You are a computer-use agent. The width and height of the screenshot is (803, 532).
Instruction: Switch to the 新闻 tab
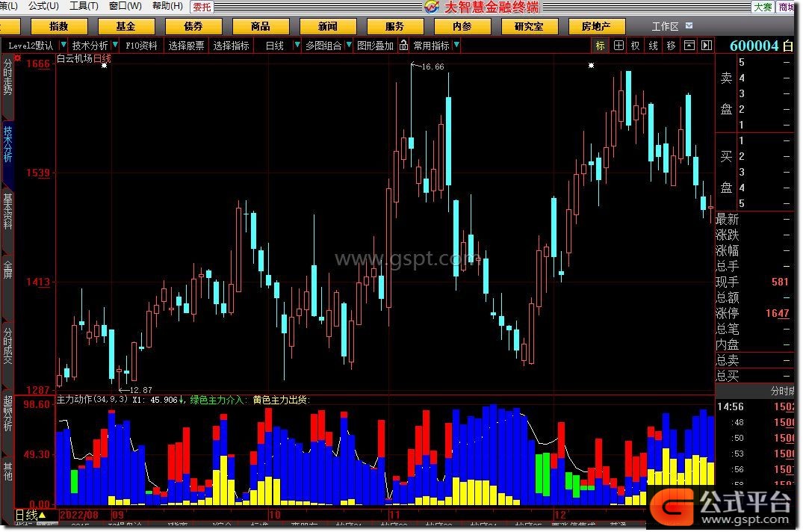point(328,26)
